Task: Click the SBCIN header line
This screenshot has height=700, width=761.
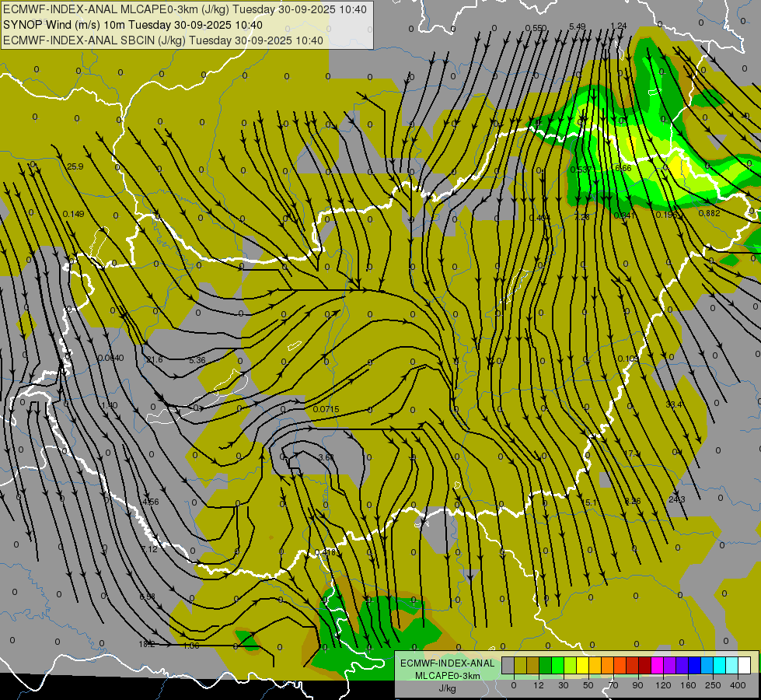Action: pos(163,40)
